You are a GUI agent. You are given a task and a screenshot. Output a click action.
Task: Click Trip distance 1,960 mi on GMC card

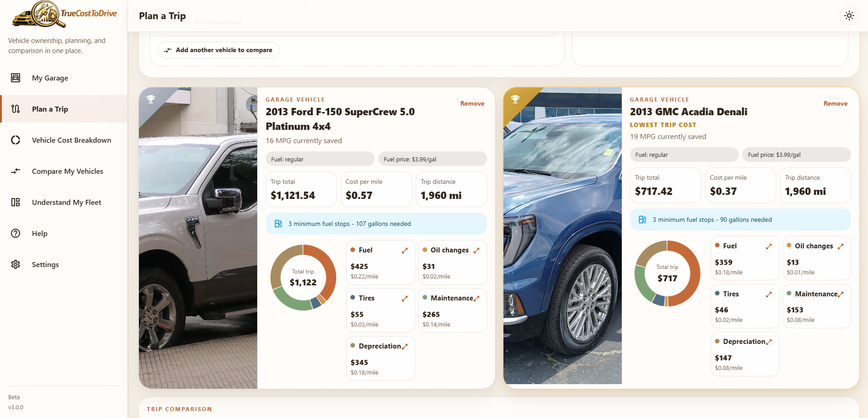coord(815,185)
